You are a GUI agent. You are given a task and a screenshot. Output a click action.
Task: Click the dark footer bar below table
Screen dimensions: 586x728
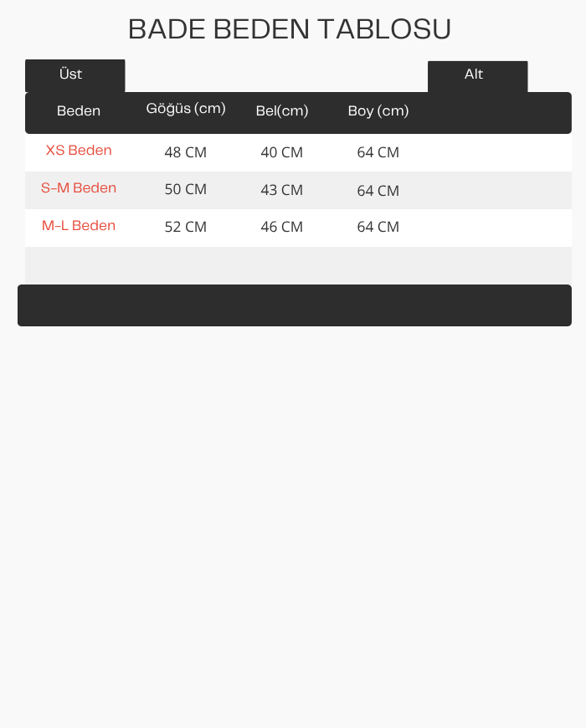pyautogui.click(x=295, y=305)
